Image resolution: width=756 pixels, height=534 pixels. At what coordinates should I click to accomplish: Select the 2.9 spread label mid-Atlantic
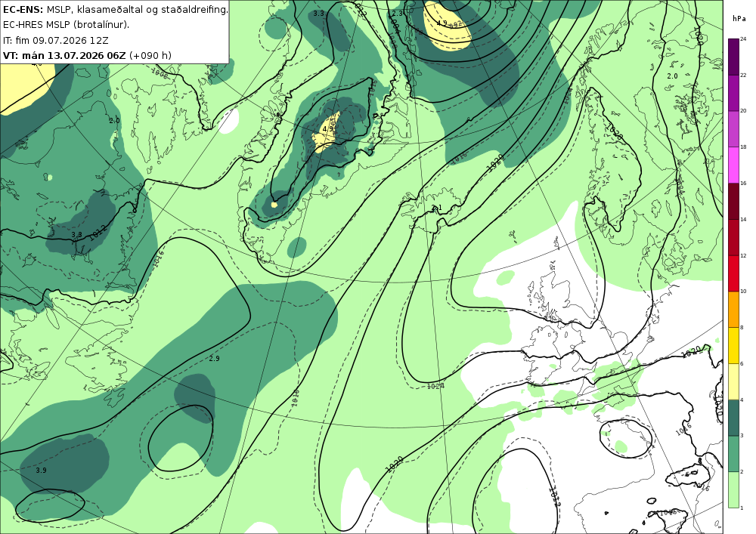click(215, 359)
